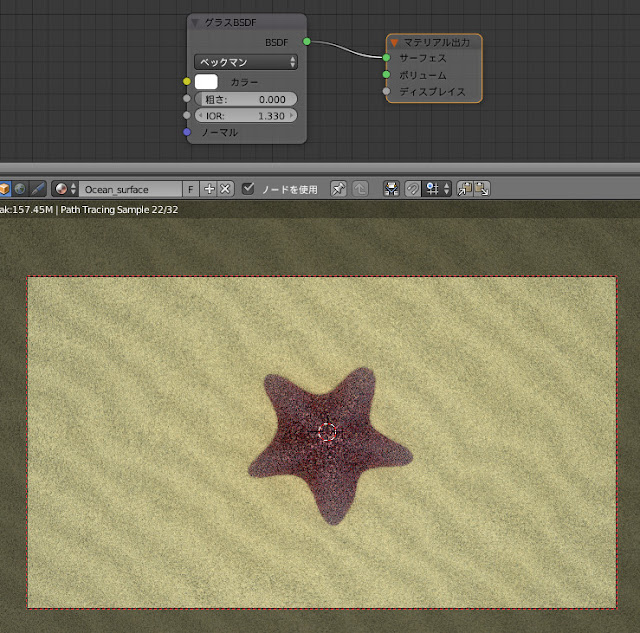Toggle the ノードを使用 checkbox
Screen dimensions: 640x633
point(248,189)
